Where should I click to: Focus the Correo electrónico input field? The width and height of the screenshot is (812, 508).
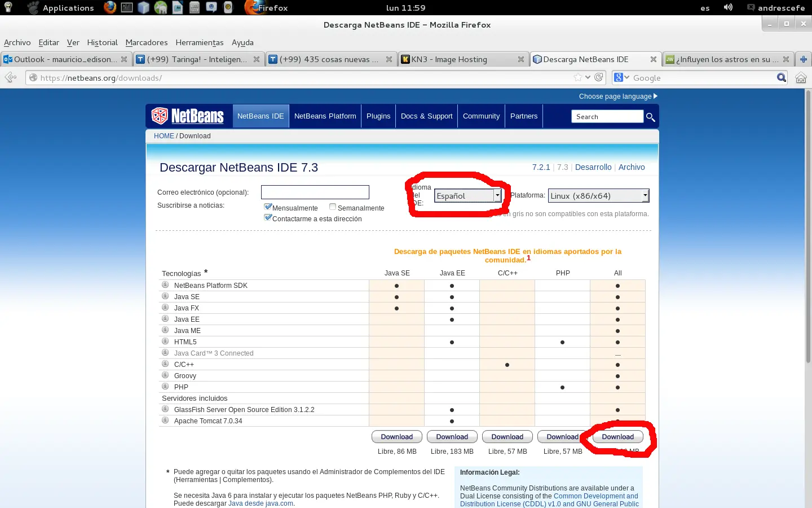tap(315, 192)
